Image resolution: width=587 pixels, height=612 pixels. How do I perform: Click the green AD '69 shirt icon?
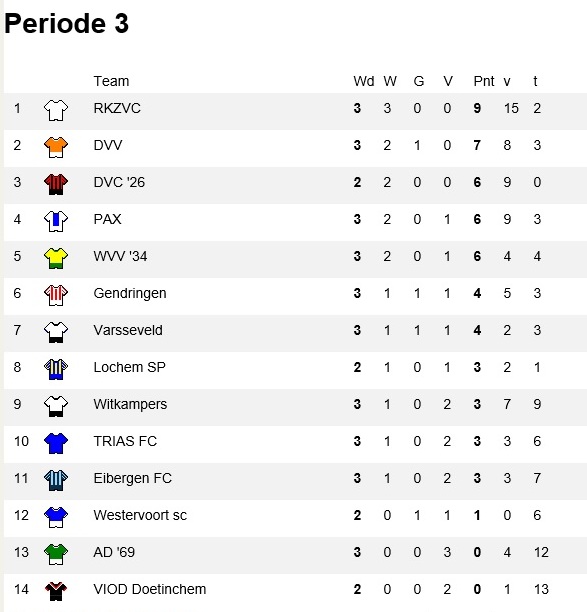(56, 554)
